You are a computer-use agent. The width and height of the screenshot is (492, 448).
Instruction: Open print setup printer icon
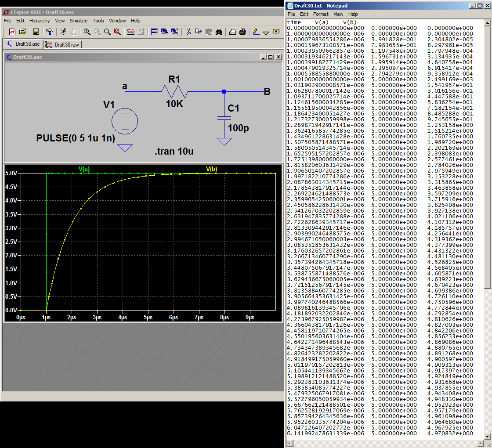(x=232, y=32)
